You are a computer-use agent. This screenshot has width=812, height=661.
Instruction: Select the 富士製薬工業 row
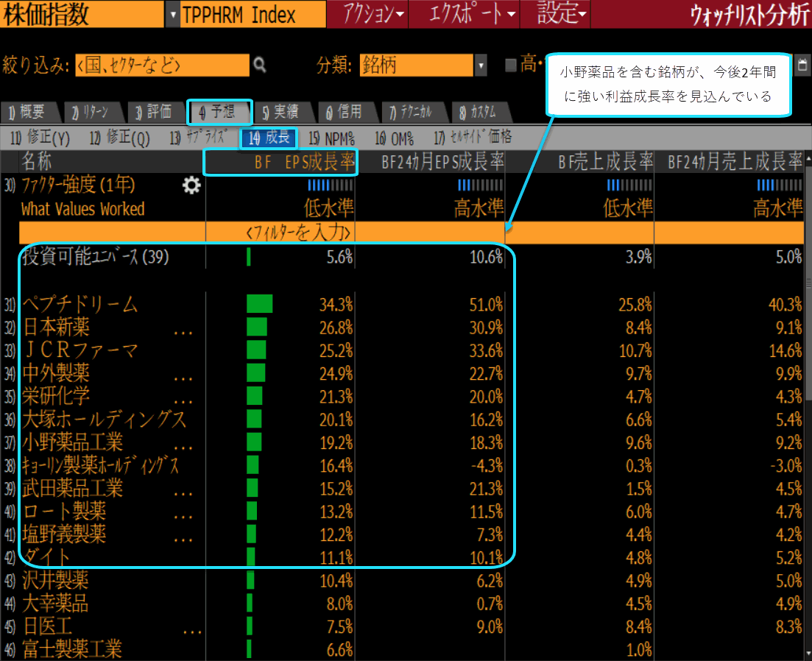coord(404,649)
